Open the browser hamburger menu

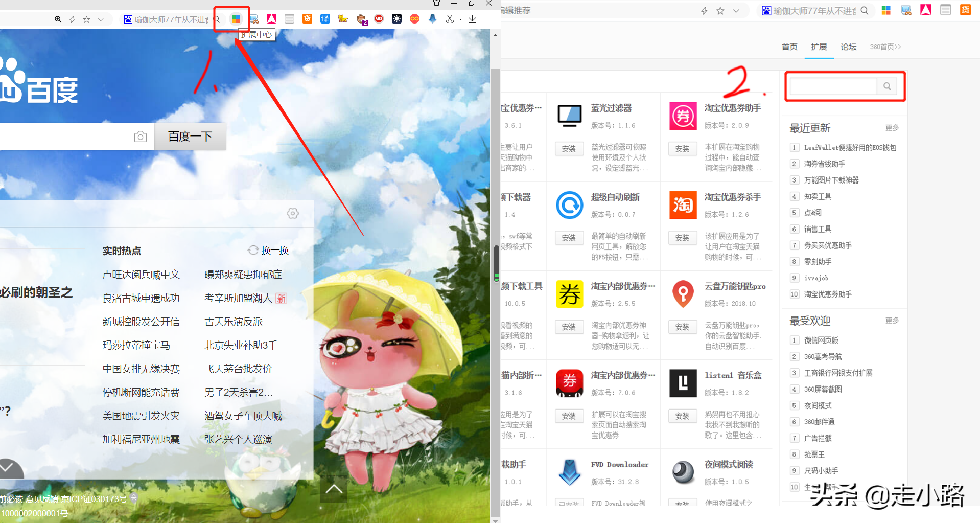pyautogui.click(x=489, y=19)
